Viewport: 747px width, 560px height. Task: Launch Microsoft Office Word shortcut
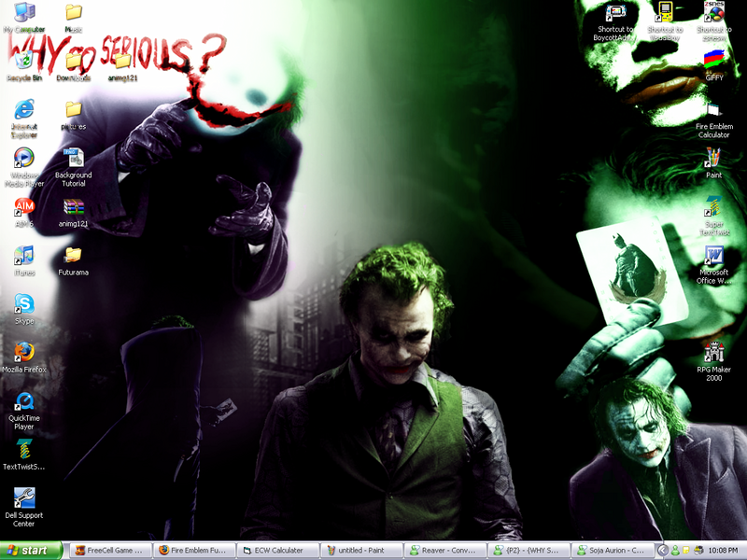point(713,256)
